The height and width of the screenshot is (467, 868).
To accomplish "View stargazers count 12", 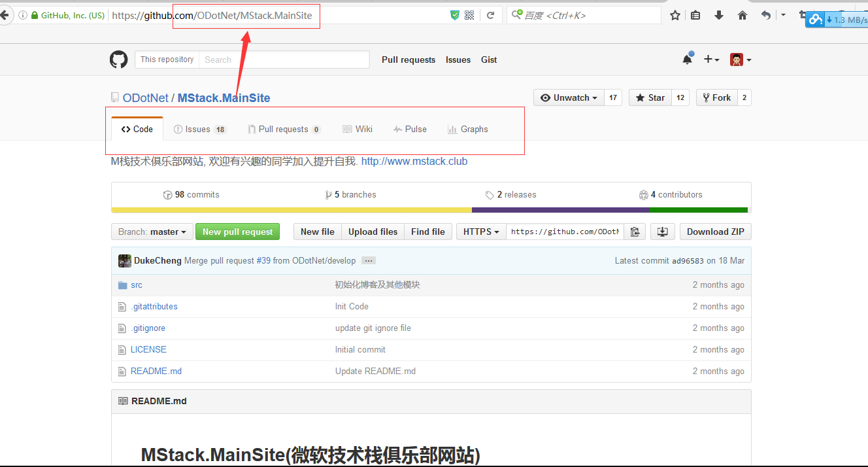I will click(x=680, y=97).
